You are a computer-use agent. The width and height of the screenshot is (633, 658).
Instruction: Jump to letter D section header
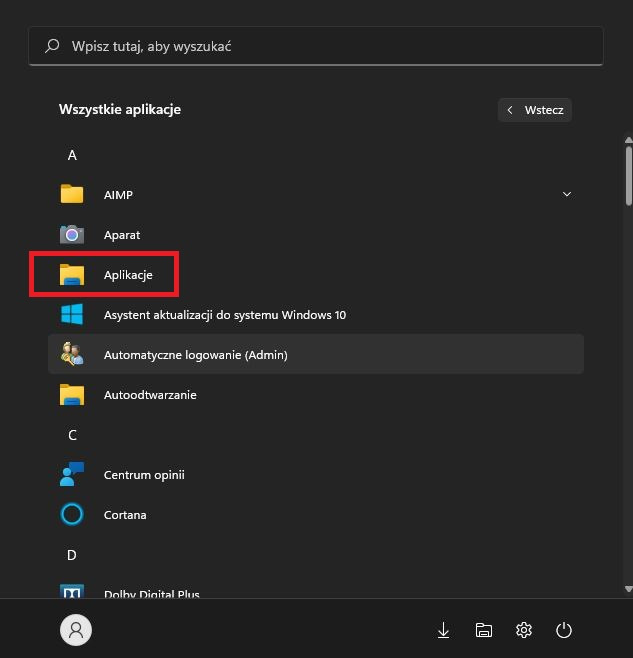click(72, 555)
